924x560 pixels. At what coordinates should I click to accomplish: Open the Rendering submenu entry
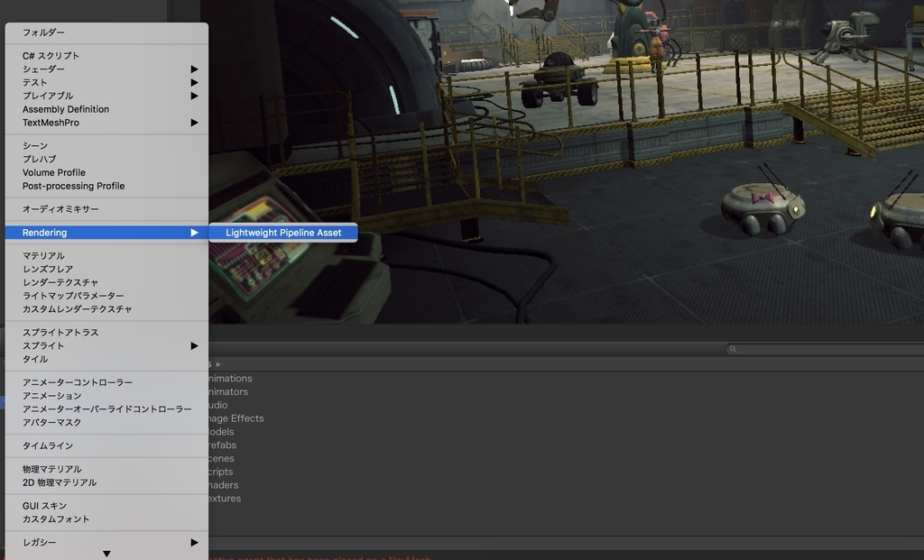click(x=106, y=233)
